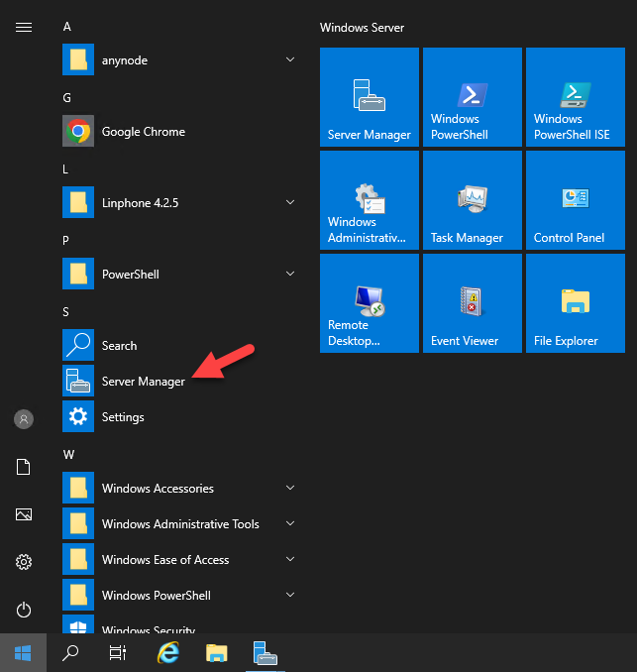Open the File Explorer tile
The height and width of the screenshot is (672, 637).
pos(576,303)
